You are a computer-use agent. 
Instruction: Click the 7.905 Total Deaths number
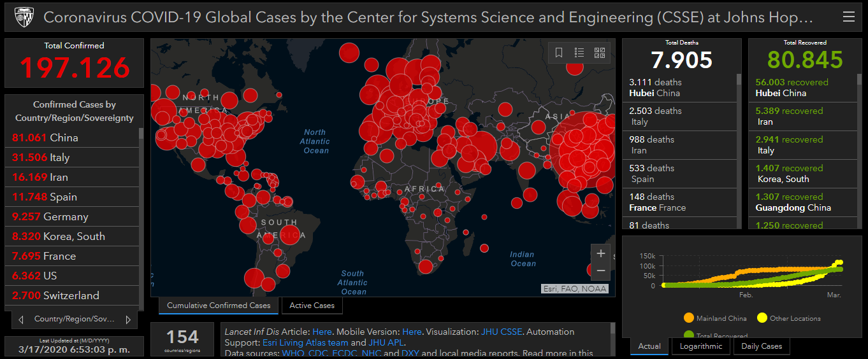(x=682, y=60)
